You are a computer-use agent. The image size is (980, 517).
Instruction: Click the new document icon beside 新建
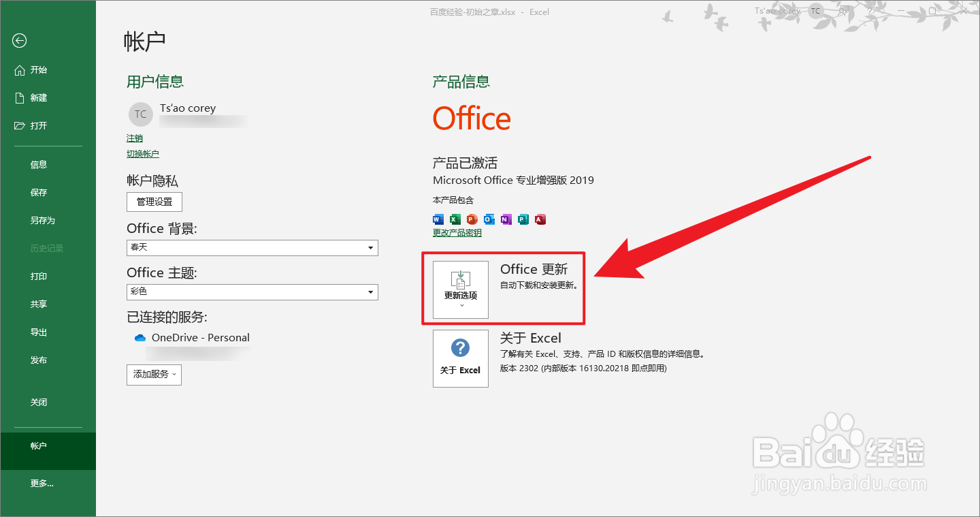coord(20,98)
